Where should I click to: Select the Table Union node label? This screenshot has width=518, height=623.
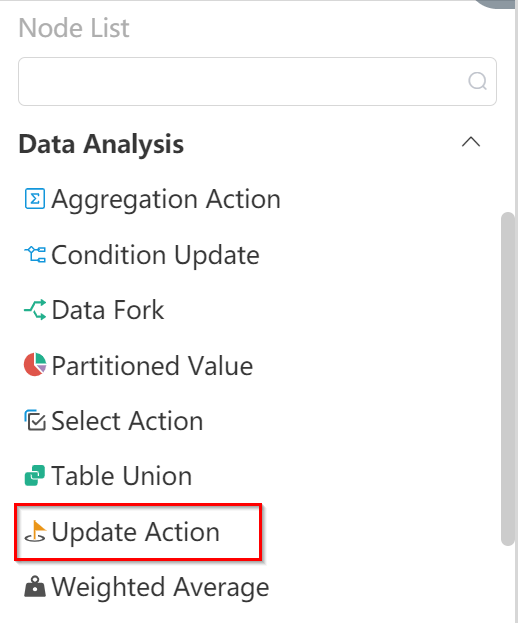pyautogui.click(x=122, y=476)
